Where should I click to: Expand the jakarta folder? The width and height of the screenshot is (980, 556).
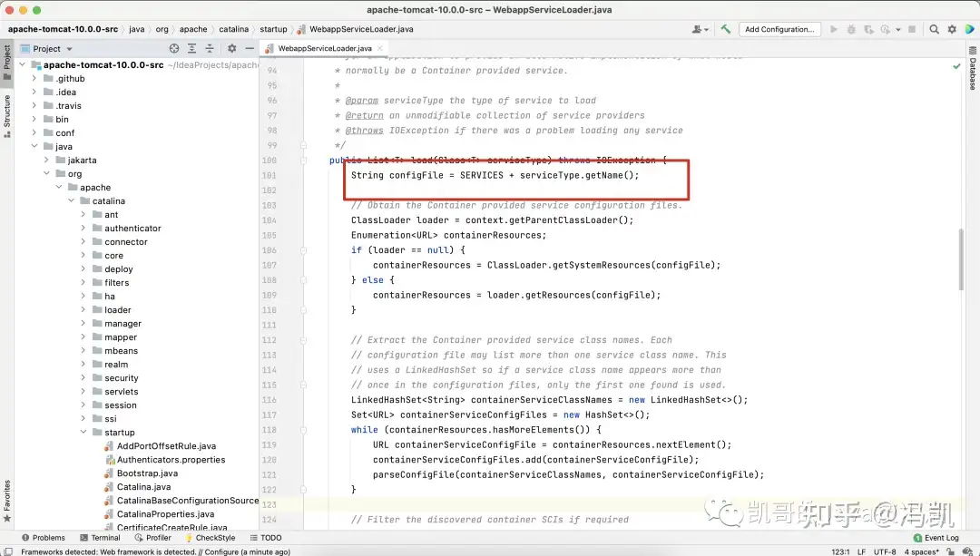pos(47,161)
